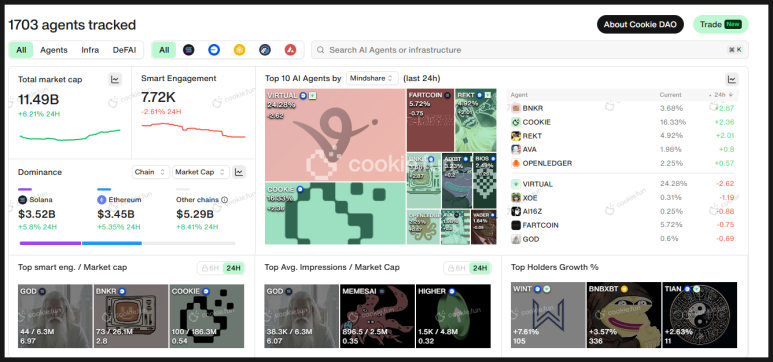Click the VIRTUAL agent avatar in the table
Image resolution: width=773 pixels, height=362 pixels.
click(516, 184)
